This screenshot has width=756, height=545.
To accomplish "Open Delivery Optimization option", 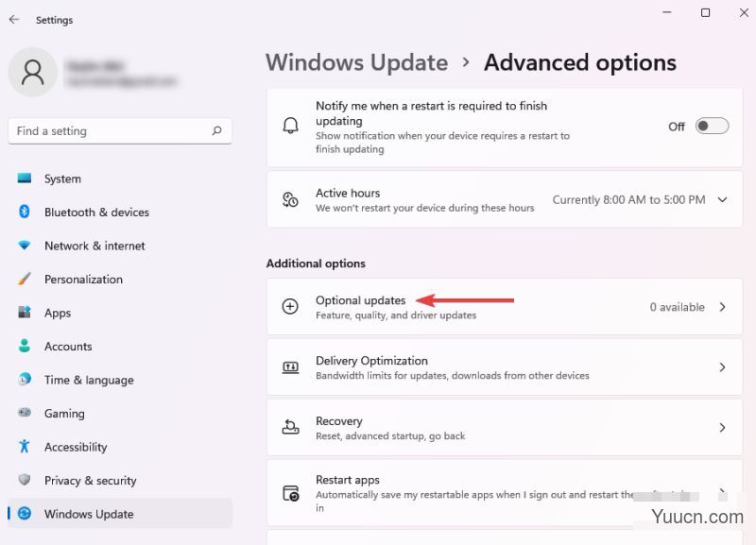I will point(505,367).
